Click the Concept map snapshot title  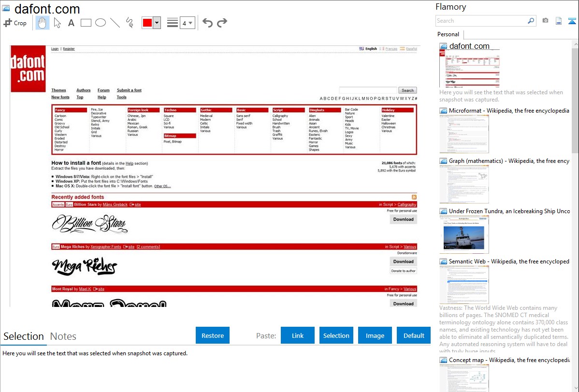click(x=509, y=360)
